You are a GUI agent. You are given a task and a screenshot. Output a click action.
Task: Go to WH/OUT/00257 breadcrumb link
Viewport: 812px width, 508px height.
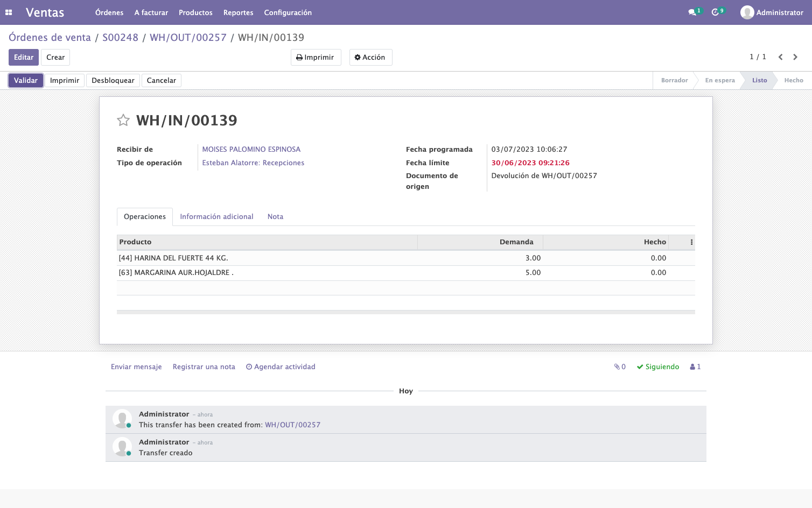point(188,38)
